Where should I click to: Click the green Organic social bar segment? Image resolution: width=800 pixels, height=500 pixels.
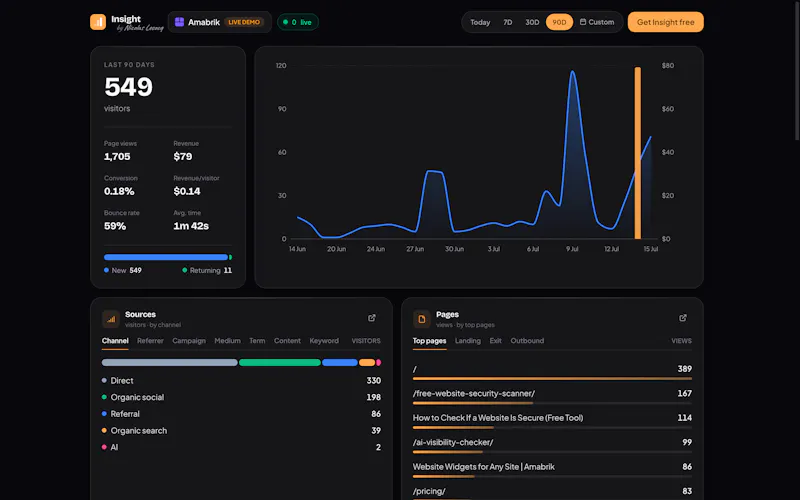[280, 362]
